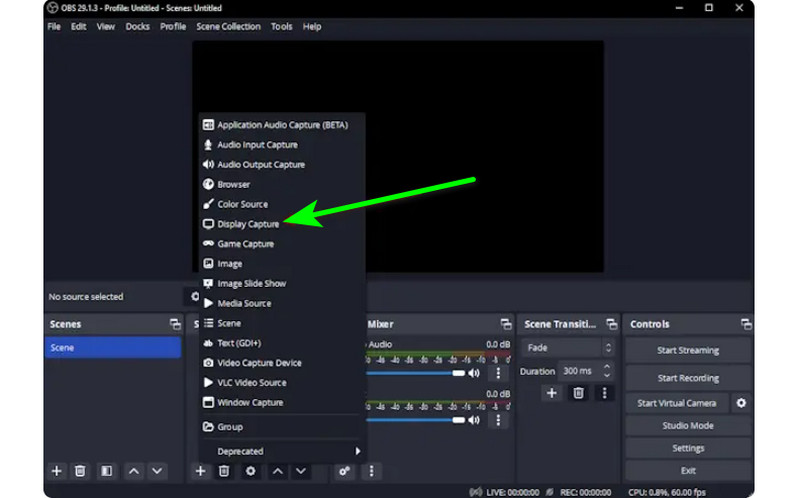The image size is (800, 498).
Task: Open the Help menu
Action: tap(312, 27)
